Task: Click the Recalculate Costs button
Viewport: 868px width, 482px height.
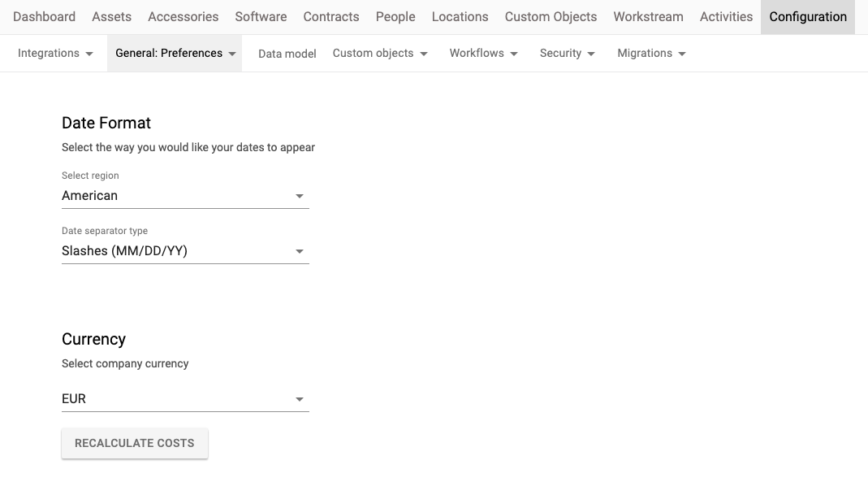Action: [135, 443]
